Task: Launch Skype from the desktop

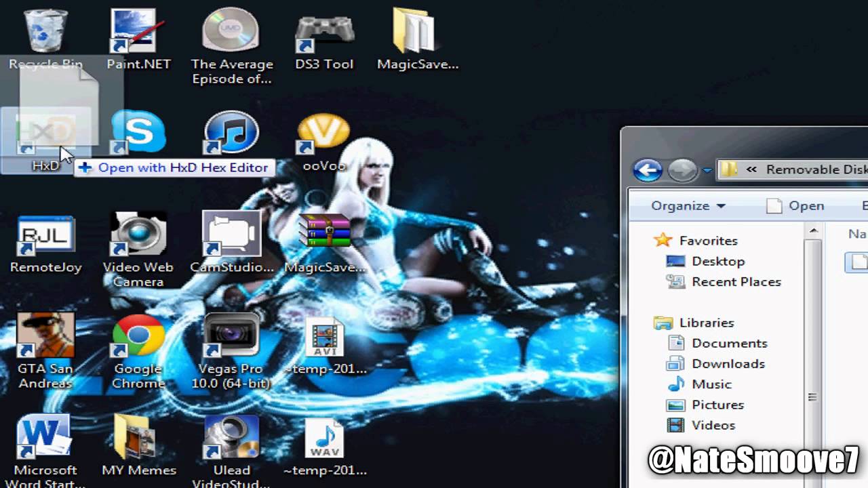Action: click(x=138, y=132)
